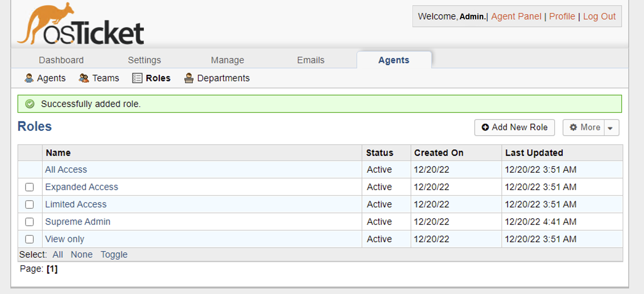Click the Toggle selection link
This screenshot has height=294, width=644.
pos(114,254)
